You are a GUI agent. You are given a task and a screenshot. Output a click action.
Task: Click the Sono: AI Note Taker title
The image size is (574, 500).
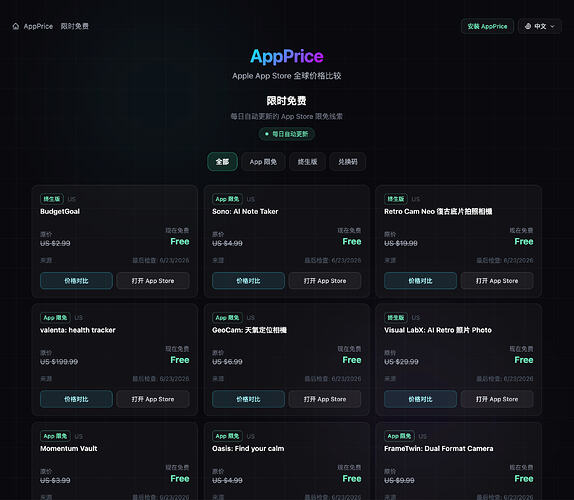(x=245, y=212)
